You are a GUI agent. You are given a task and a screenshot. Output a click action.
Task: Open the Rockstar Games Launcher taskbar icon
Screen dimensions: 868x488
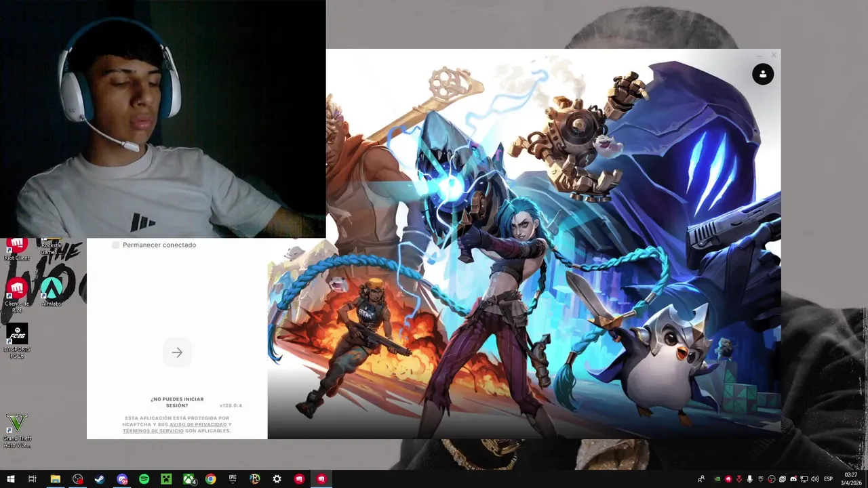pos(255,479)
